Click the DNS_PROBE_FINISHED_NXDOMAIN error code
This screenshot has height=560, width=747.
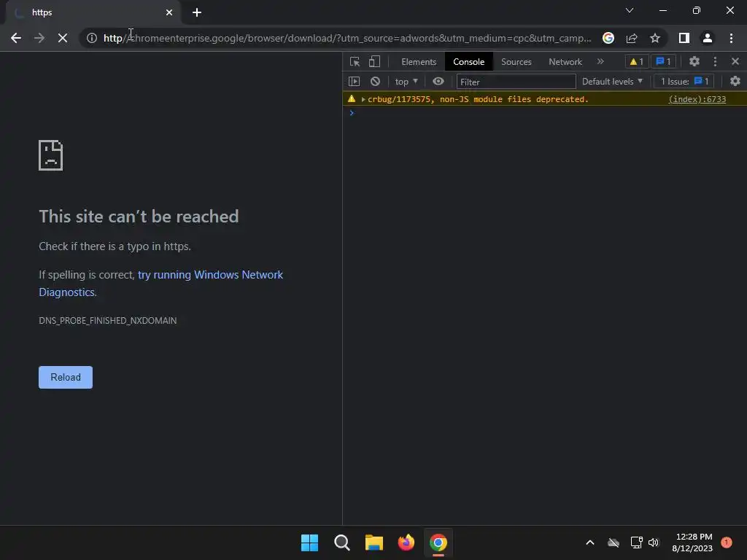pyautogui.click(x=108, y=321)
